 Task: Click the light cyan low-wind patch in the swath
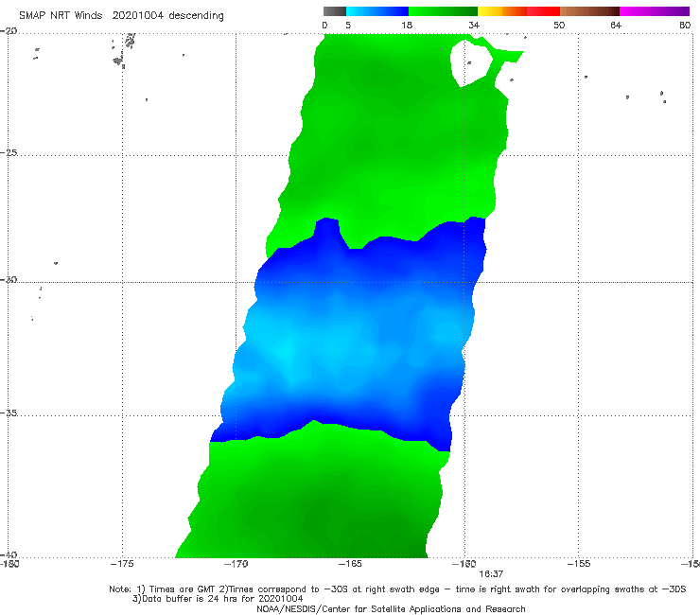(286, 351)
